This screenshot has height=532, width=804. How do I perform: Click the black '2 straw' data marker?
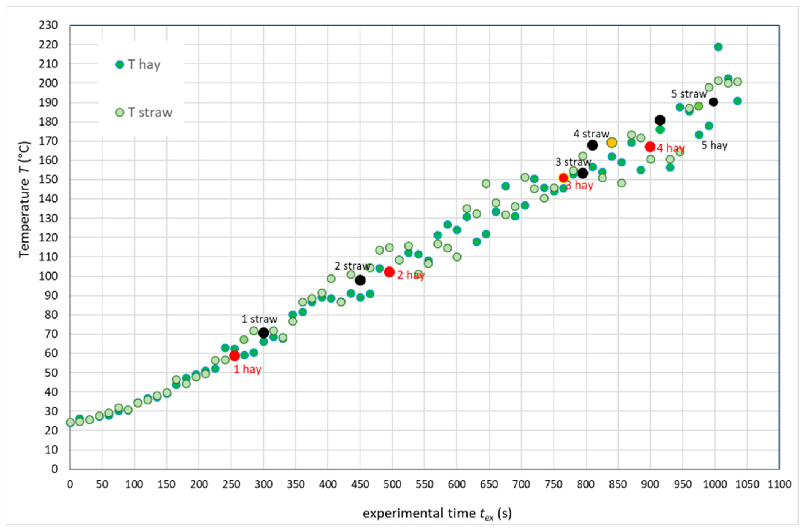click(360, 280)
